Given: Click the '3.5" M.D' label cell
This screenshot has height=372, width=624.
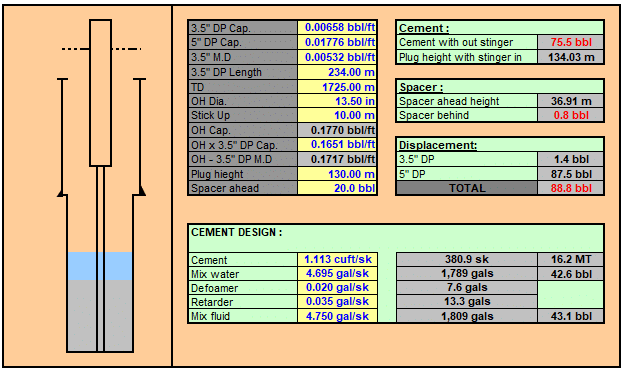Looking at the screenshot, I should pos(243,57).
